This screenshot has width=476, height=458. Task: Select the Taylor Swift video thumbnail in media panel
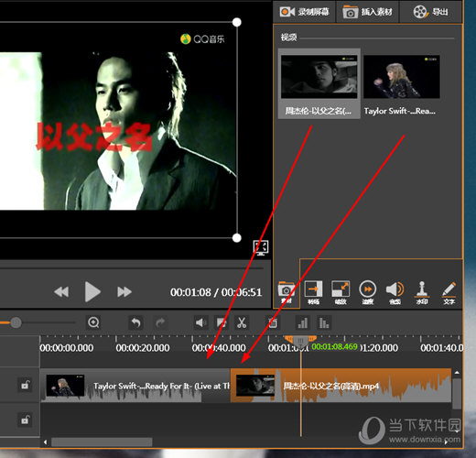click(x=401, y=84)
